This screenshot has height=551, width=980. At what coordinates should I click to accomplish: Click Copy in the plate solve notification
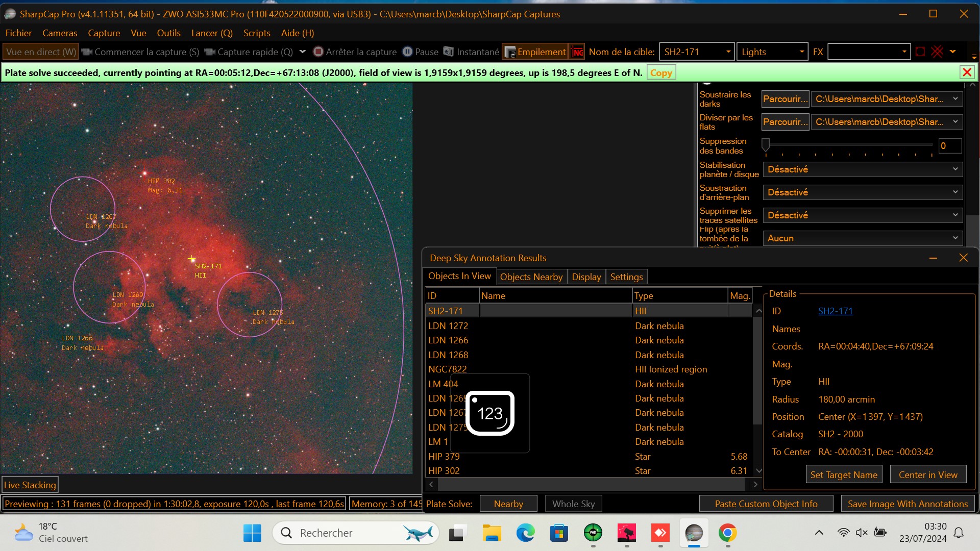point(661,72)
